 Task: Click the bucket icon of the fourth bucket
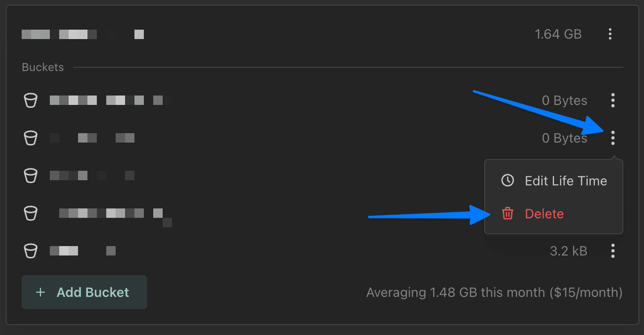click(31, 213)
